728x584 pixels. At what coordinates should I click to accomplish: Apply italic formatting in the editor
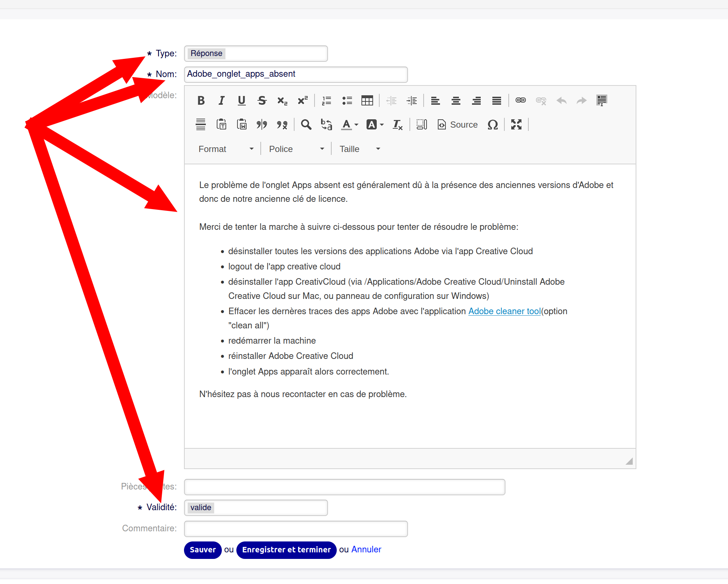pos(221,100)
